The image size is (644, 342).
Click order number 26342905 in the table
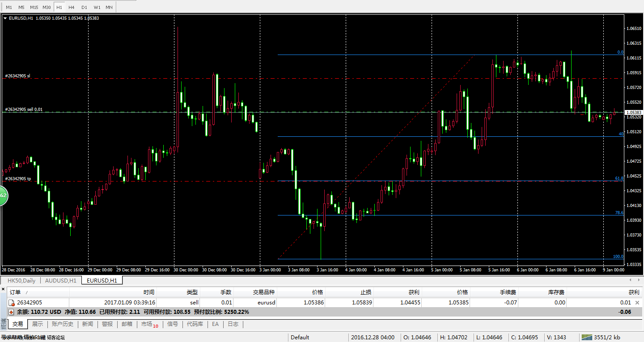30,303
